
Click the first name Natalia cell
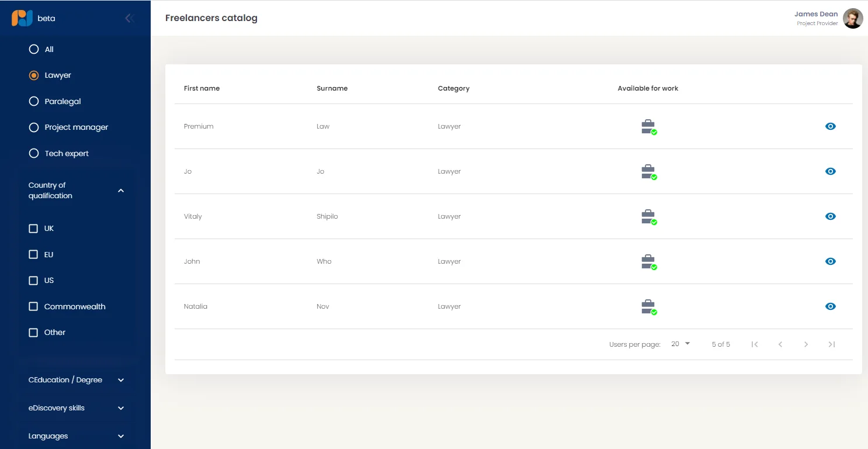click(196, 306)
